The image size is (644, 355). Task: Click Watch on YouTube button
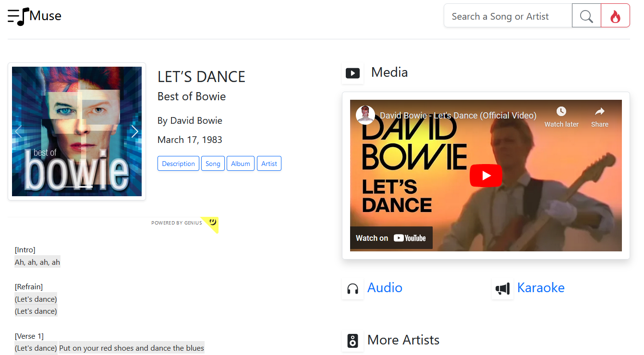coord(391,238)
